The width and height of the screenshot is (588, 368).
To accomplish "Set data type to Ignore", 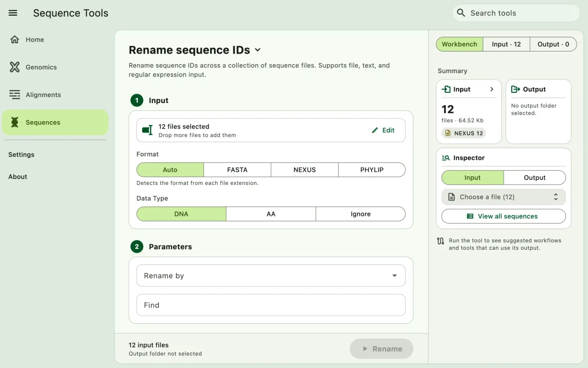I will [361, 214].
